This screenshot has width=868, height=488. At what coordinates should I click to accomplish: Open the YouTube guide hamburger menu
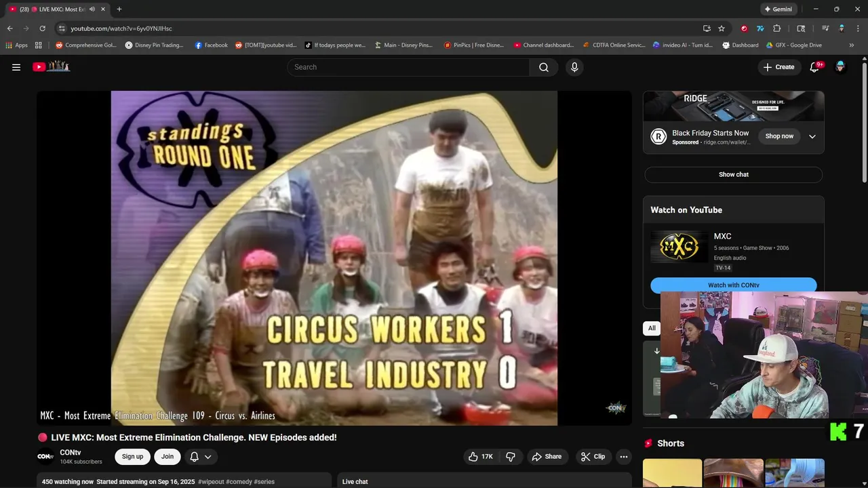[16, 67]
